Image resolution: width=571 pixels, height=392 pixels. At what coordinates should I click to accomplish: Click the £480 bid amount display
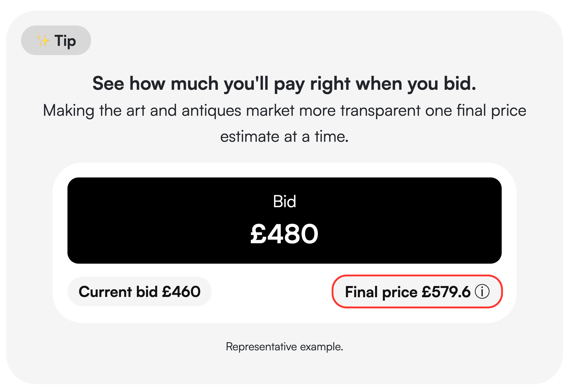[x=284, y=233]
